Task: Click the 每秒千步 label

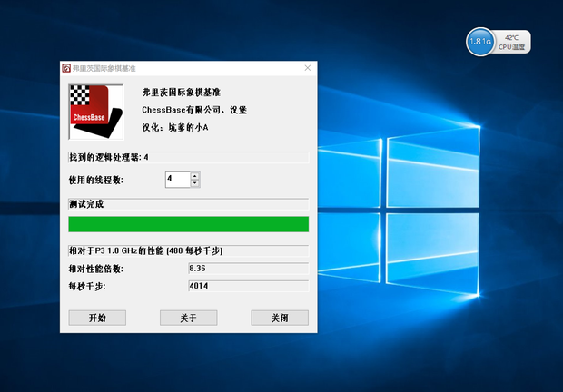Action: (87, 286)
